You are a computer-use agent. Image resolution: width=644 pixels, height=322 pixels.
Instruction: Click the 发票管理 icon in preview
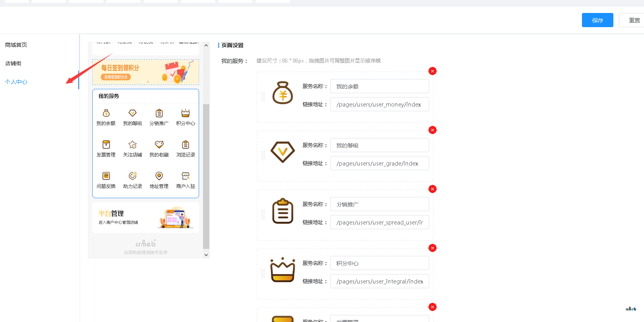tap(106, 145)
